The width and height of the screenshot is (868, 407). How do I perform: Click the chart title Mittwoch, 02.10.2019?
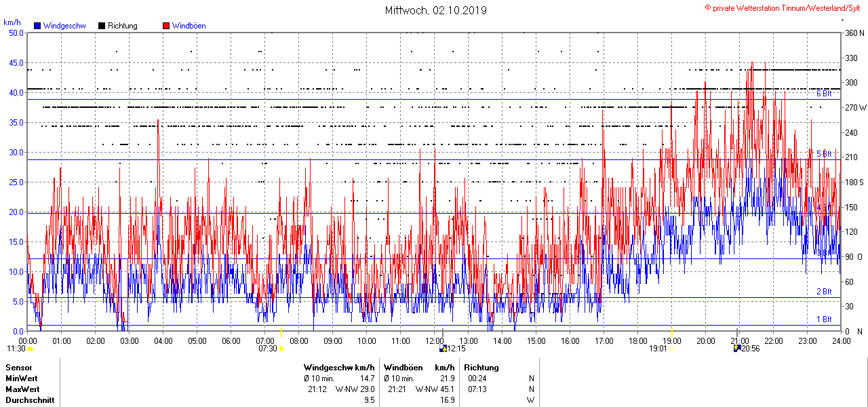(x=435, y=10)
